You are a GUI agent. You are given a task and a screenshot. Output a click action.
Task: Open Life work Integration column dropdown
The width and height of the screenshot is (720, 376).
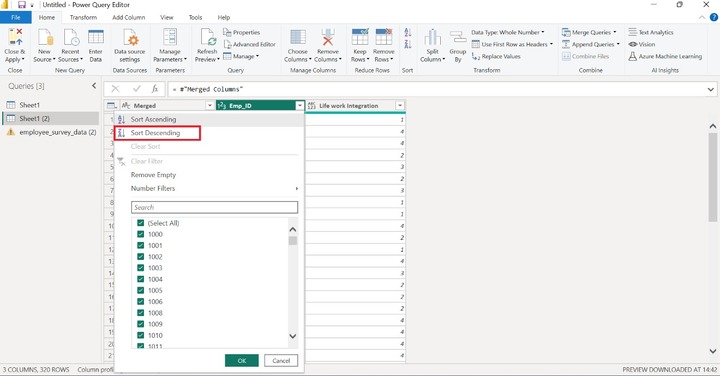400,106
